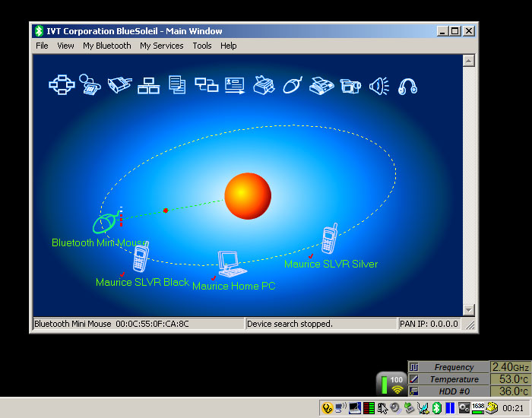Click the 00:21 system clock
The height and width of the screenshot is (418, 532).
point(513,408)
